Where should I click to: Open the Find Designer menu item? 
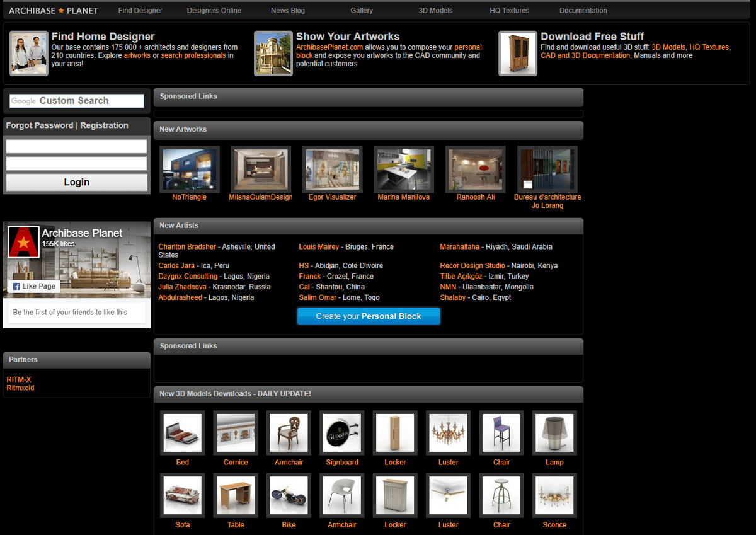140,11
